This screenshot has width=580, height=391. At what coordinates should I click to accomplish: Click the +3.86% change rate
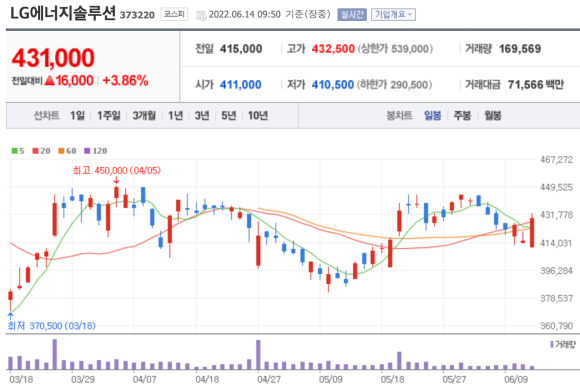click(x=125, y=81)
